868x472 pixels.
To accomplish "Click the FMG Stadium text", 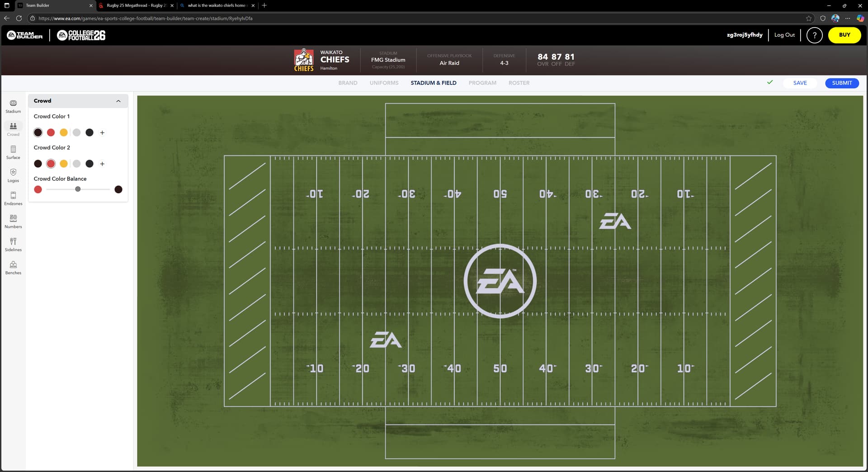I will [x=388, y=60].
